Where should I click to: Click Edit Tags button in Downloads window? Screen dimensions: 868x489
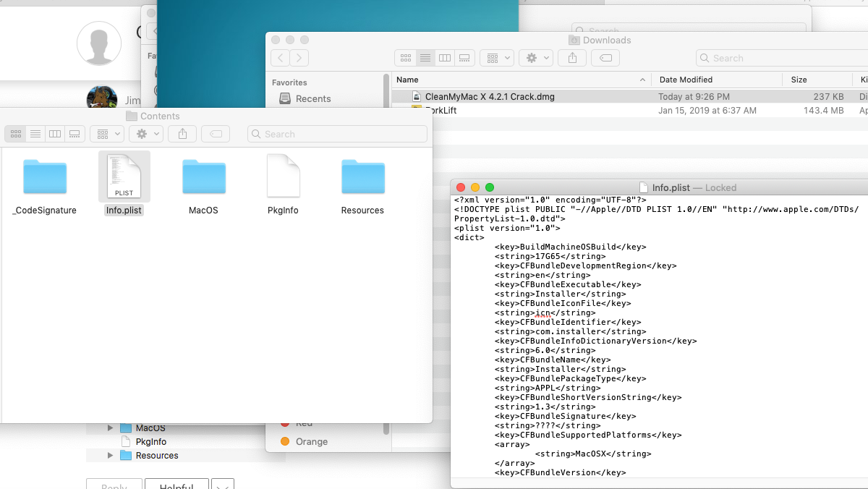[605, 58]
